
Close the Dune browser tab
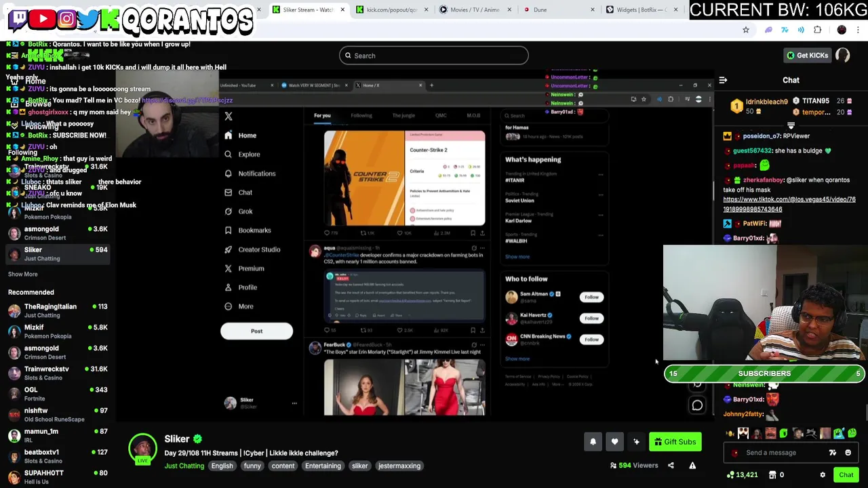(592, 9)
